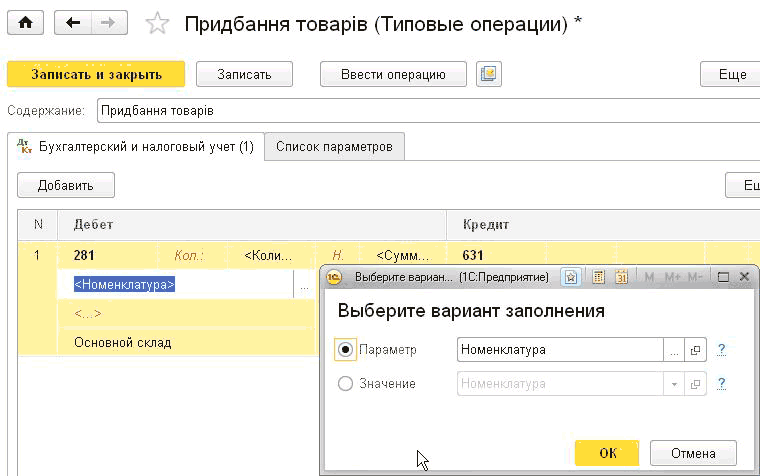The width and height of the screenshot is (760, 476).
Task: Navigate forward with the right arrow
Action: (109, 23)
